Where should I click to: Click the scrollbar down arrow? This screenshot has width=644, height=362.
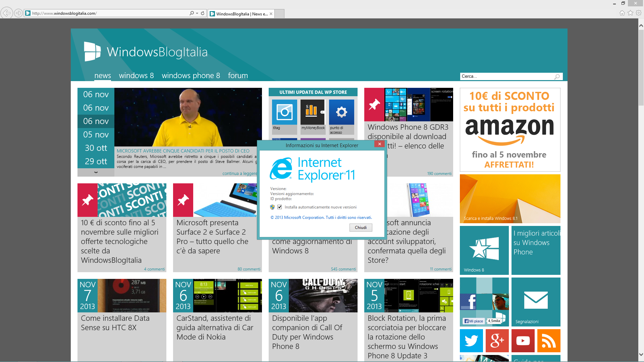[641, 354]
